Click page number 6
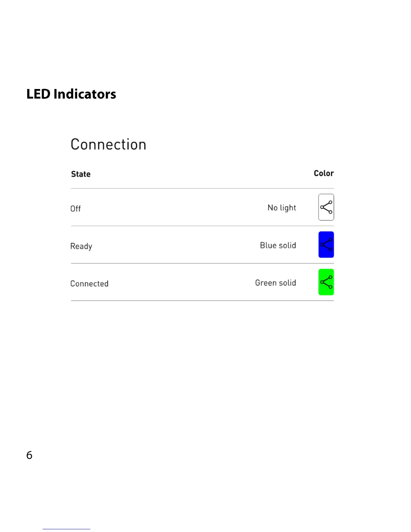The width and height of the screenshot is (411, 532). [30, 455]
